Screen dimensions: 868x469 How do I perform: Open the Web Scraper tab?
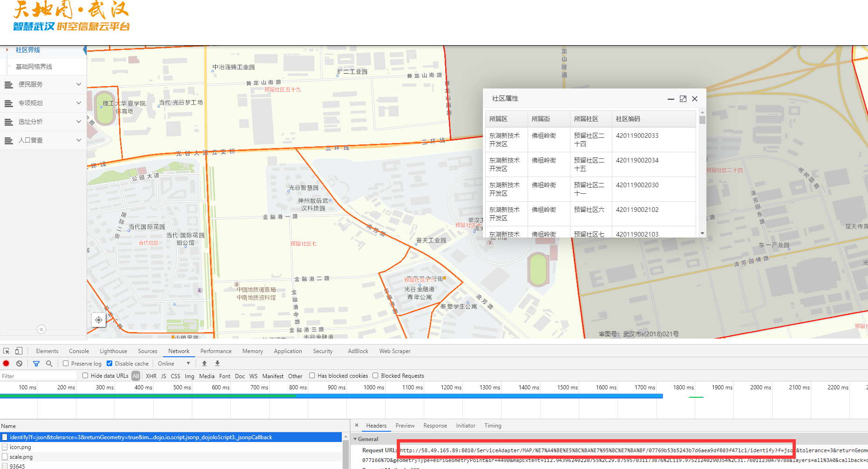[395, 351]
